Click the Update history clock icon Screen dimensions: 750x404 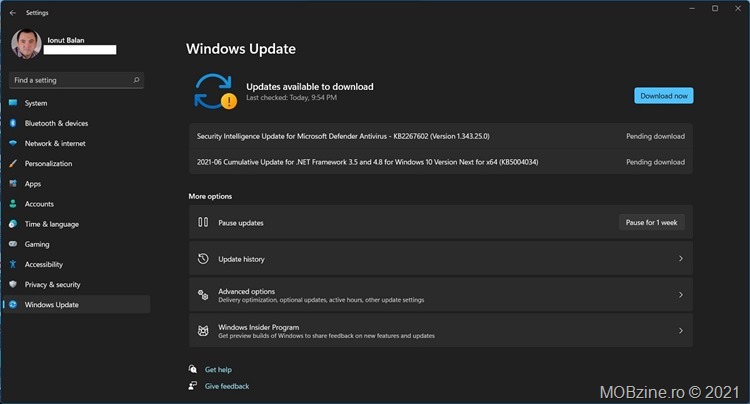pos(203,259)
